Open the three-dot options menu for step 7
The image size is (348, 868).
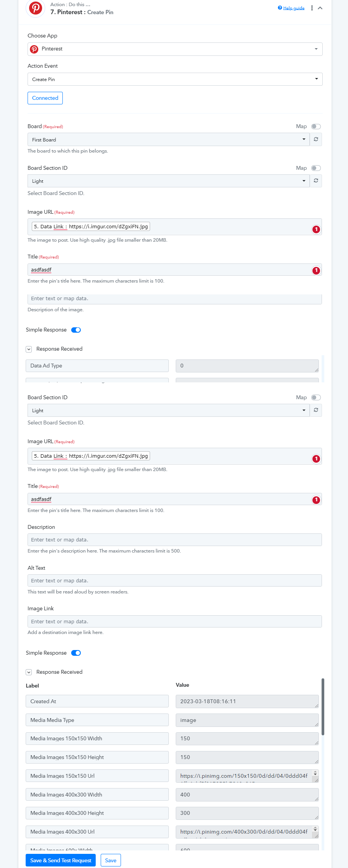click(312, 8)
